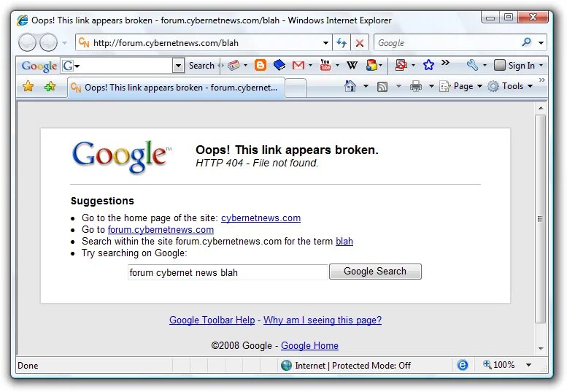
Task: Open a new blank tab
Action: [x=296, y=88]
